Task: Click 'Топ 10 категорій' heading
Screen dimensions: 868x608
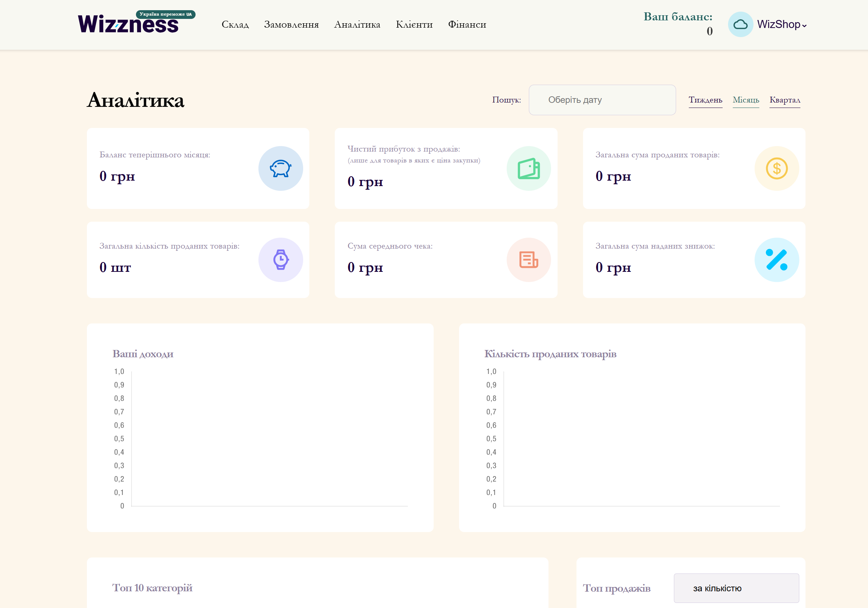Action: (x=152, y=588)
